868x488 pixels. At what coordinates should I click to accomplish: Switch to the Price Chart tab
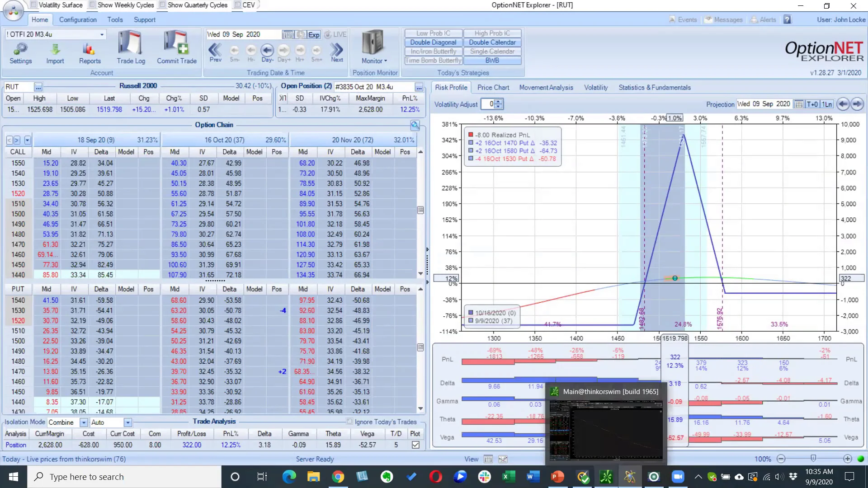tap(493, 88)
